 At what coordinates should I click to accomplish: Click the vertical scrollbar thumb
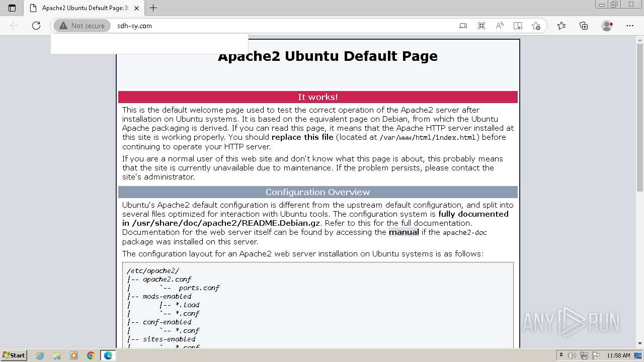640,117
